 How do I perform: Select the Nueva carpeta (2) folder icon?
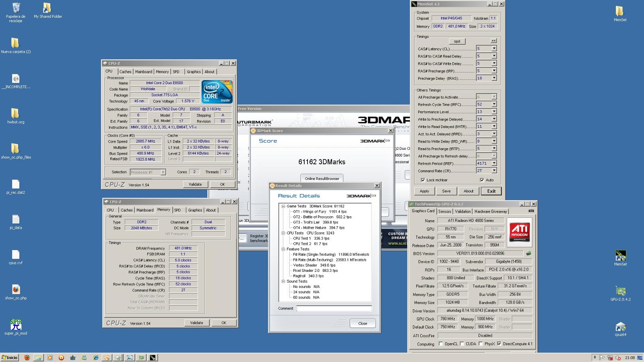click(x=15, y=43)
